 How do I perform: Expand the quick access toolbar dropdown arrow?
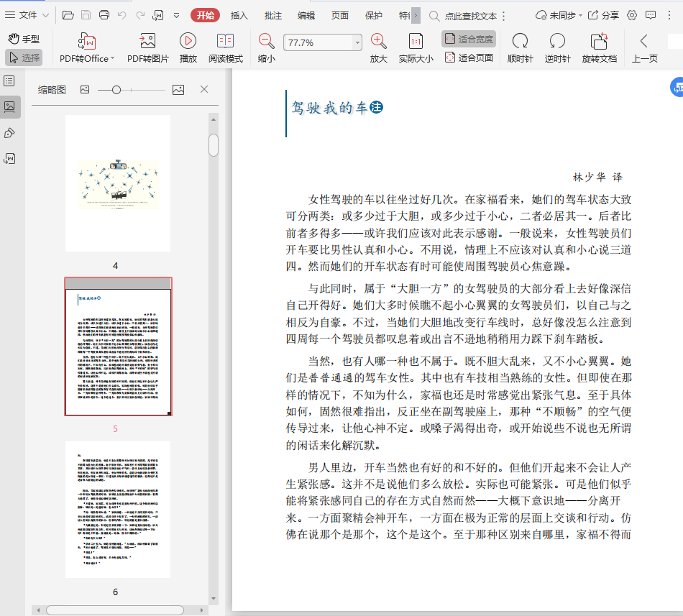[176, 16]
